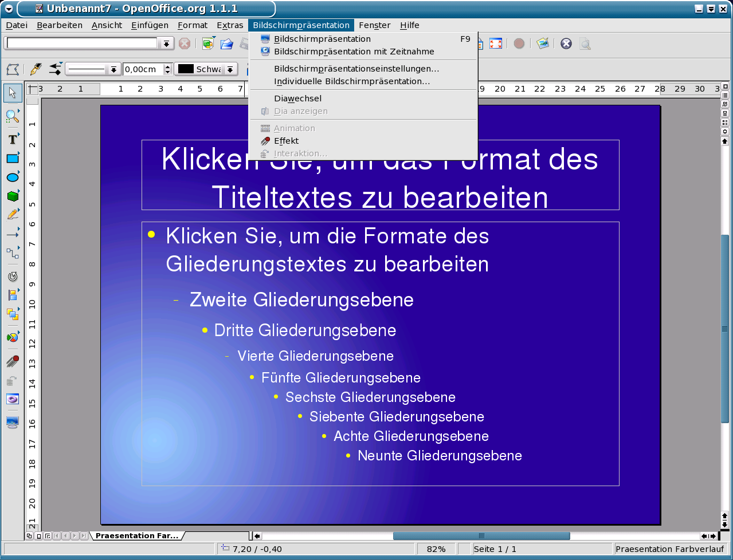Toggle slide sorter view on right edge

725,104
